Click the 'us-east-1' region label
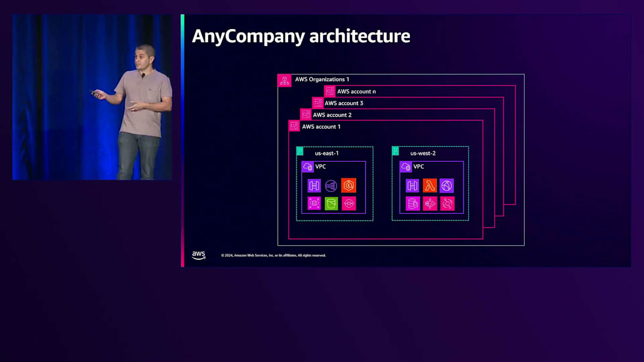The image size is (644, 362). coord(327,153)
